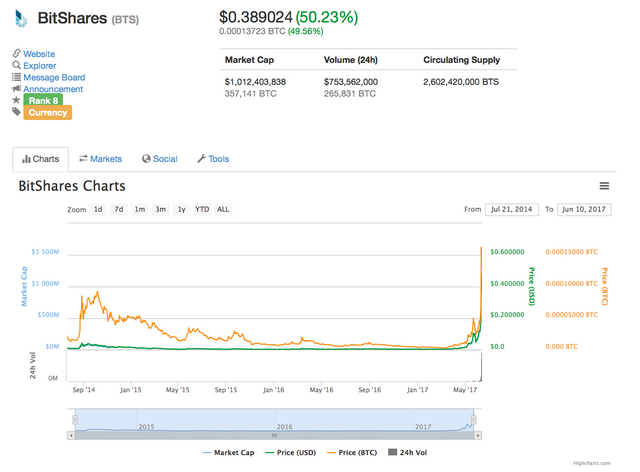640x472 pixels.
Task: Click the circulating supply 2,602,420,000 BTS
Action: tap(461, 82)
